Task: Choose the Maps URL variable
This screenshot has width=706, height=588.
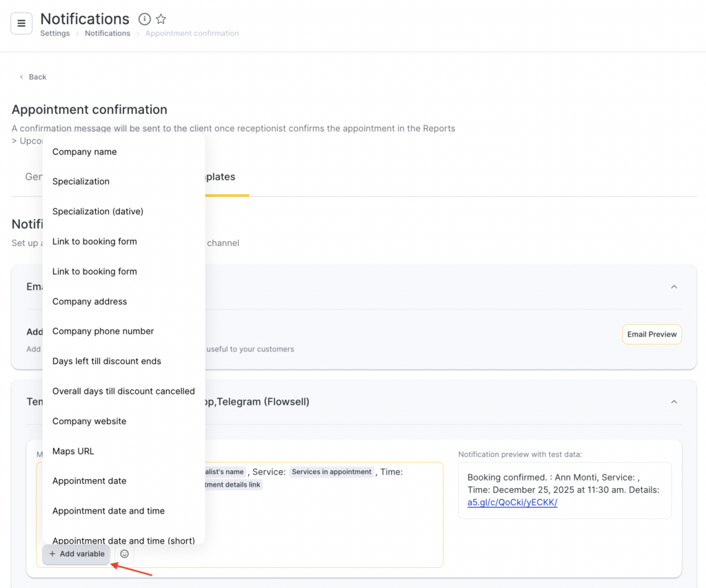Action: 73,451
